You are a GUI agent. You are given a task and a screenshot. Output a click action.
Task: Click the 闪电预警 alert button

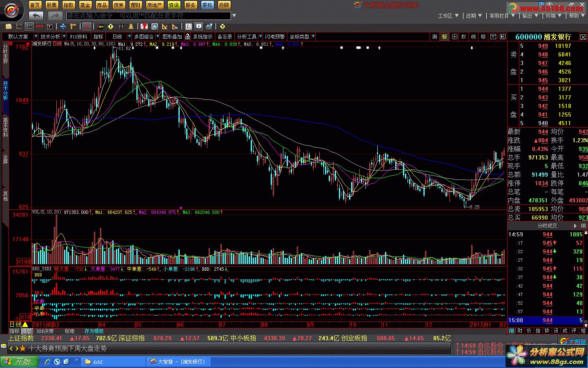(275, 37)
